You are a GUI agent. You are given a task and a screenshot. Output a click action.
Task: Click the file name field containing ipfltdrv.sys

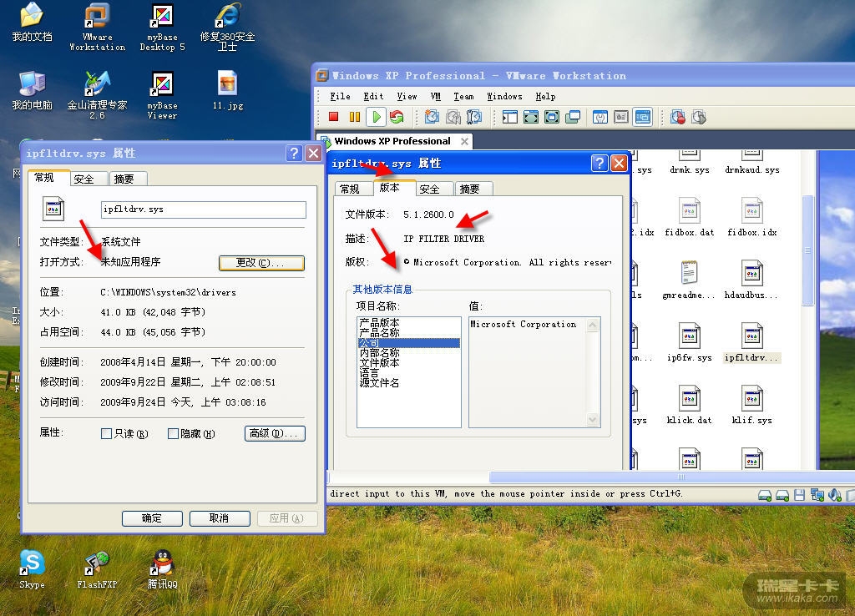point(204,210)
